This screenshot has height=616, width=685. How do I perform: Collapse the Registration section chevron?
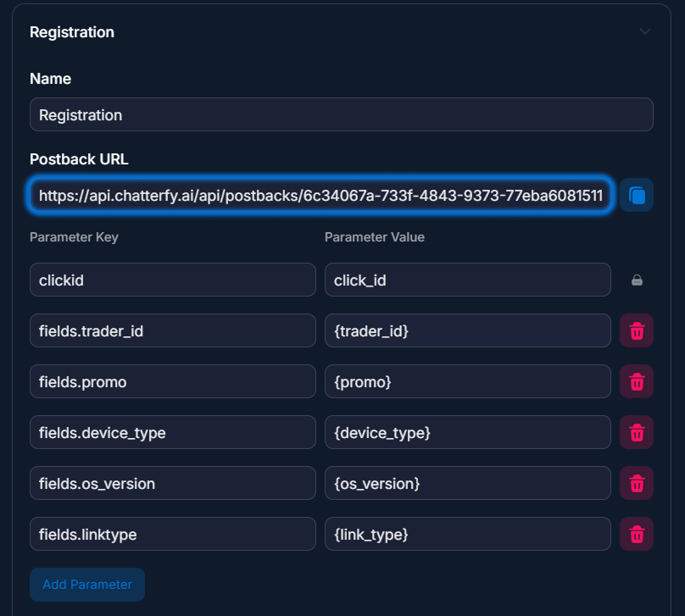click(645, 31)
